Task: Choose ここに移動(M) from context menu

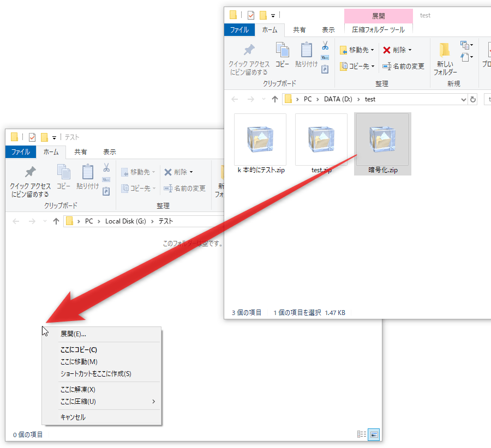Action: pyautogui.click(x=101, y=362)
